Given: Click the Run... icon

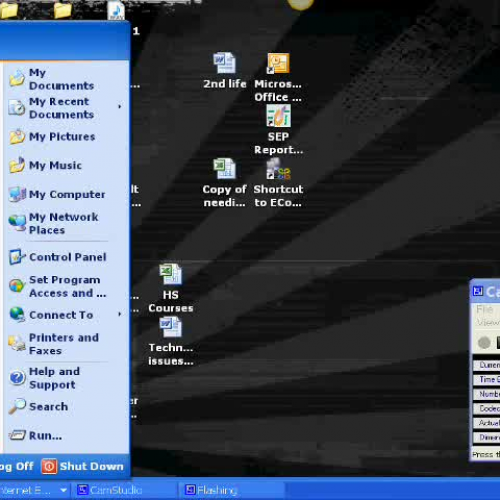Looking at the screenshot, I should point(17,435).
